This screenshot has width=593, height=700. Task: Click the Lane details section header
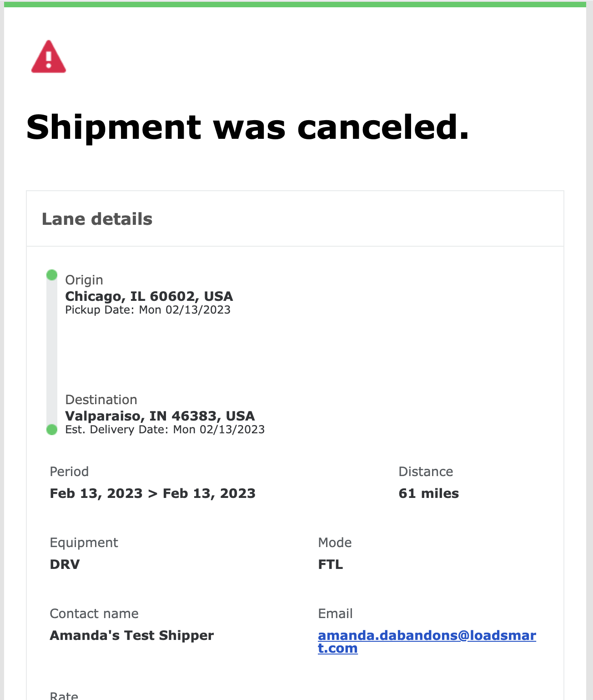pyautogui.click(x=97, y=219)
